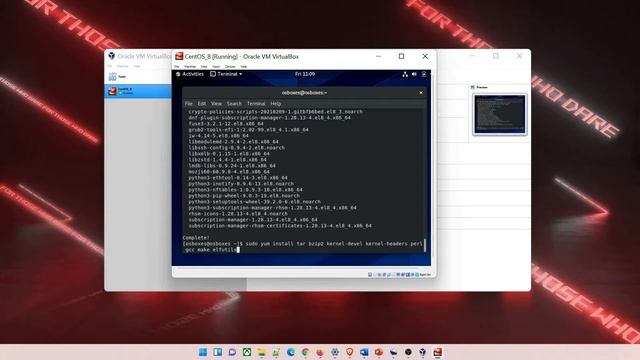The height and width of the screenshot is (360, 640).
Task: Maximize the CentOS_8 VM window
Action: click(x=402, y=56)
